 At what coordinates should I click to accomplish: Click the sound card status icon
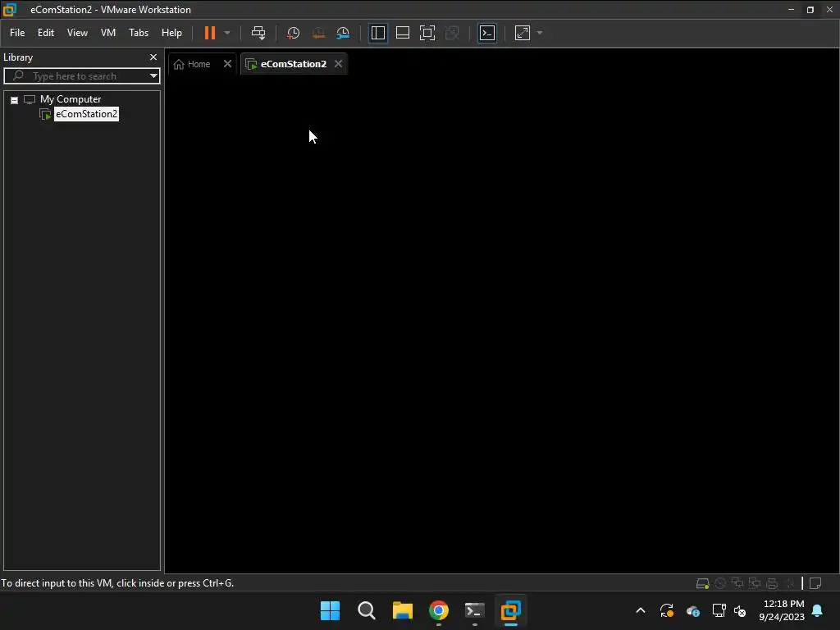pyautogui.click(x=789, y=583)
